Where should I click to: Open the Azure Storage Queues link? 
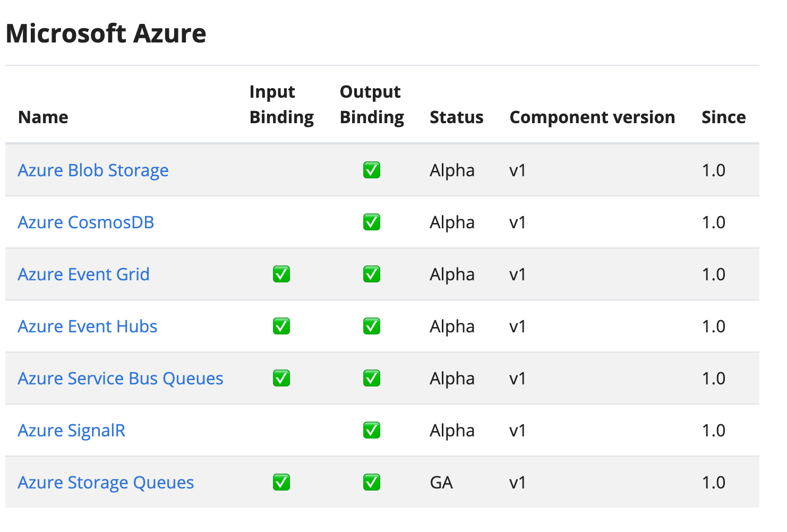click(106, 483)
